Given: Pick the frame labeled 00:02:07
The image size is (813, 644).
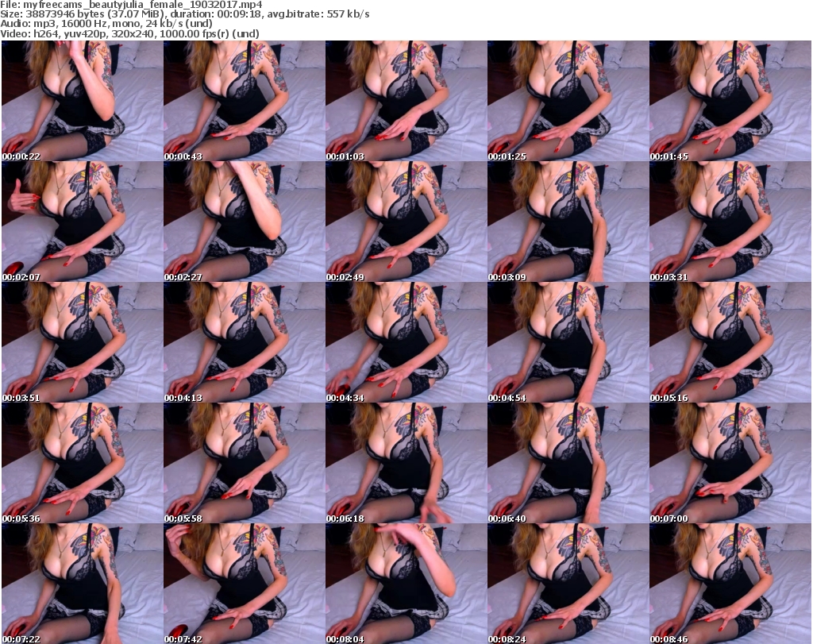Looking at the screenshot, I should (x=83, y=222).
